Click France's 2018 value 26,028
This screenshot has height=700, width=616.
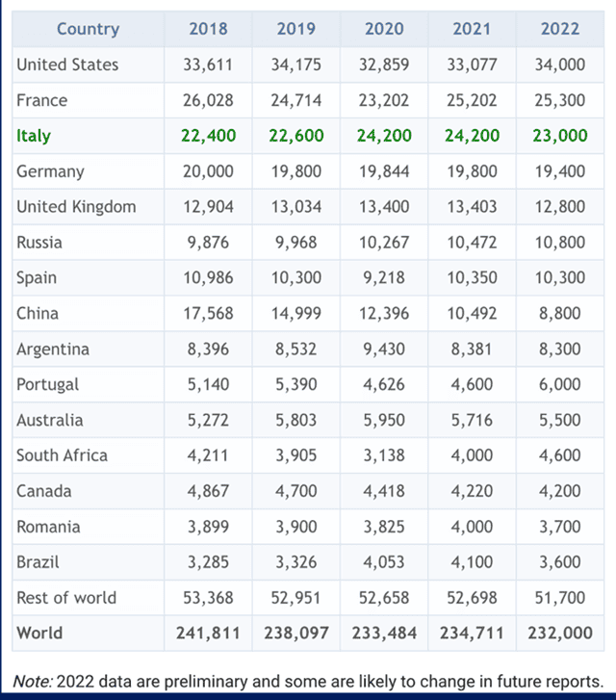pos(208,100)
